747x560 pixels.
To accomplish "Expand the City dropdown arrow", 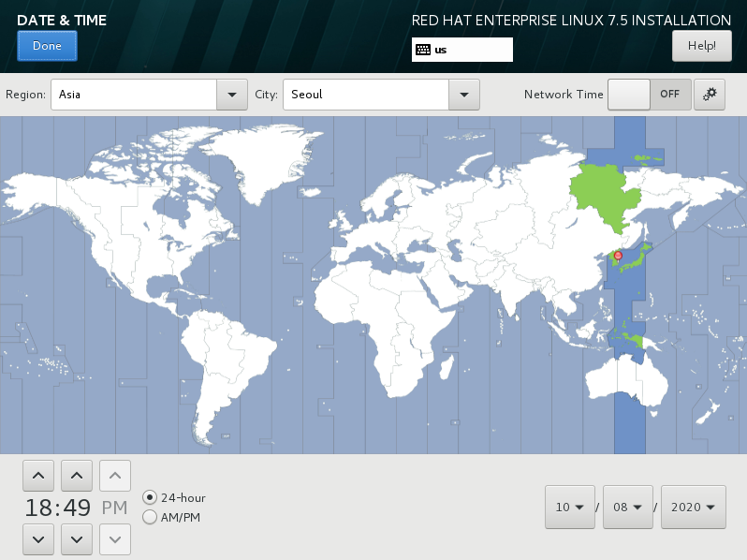I will (464, 95).
